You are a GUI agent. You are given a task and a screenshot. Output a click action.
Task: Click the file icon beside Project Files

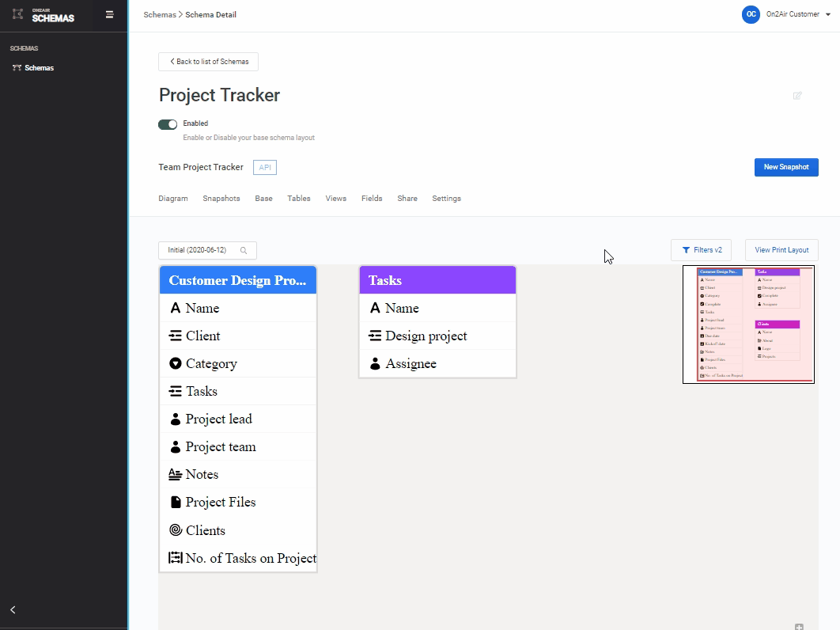176,503
